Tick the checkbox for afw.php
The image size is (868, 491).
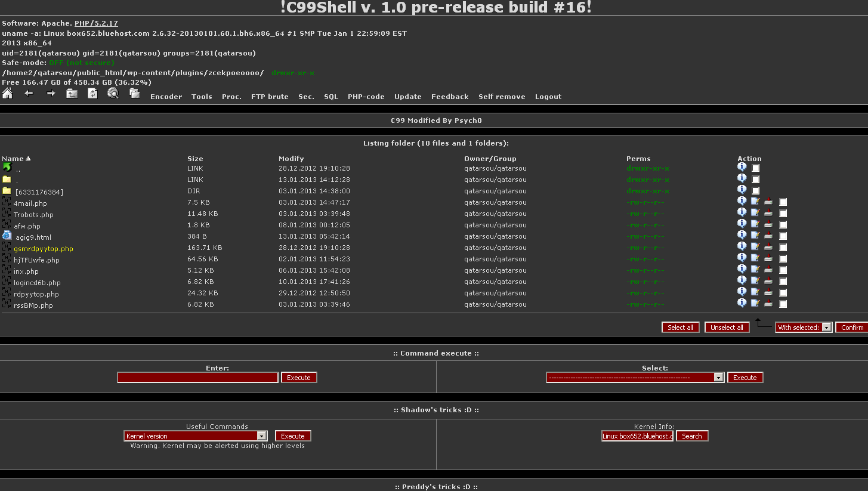(x=783, y=225)
